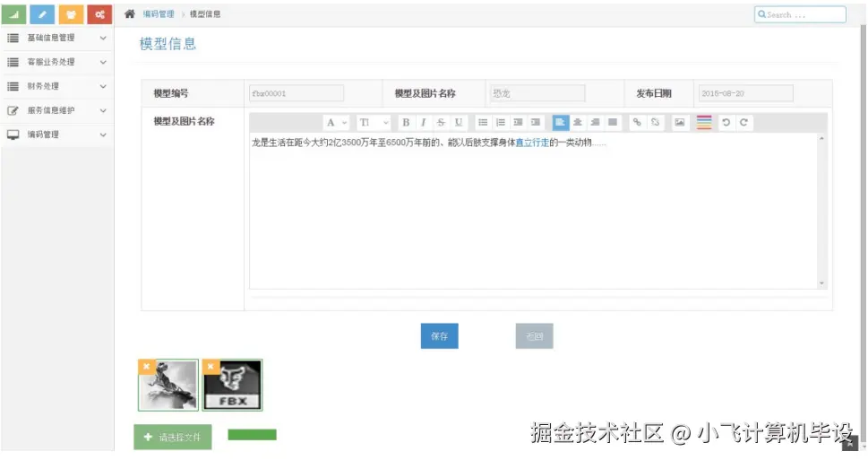Open the font size dropdown
Image resolution: width=868 pixels, height=460 pixels.
pos(374,123)
